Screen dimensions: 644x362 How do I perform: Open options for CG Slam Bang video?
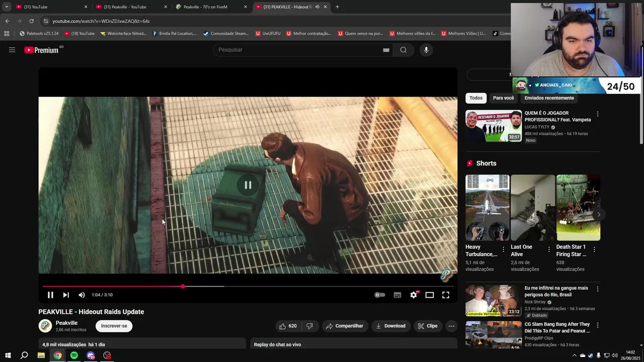click(x=598, y=325)
